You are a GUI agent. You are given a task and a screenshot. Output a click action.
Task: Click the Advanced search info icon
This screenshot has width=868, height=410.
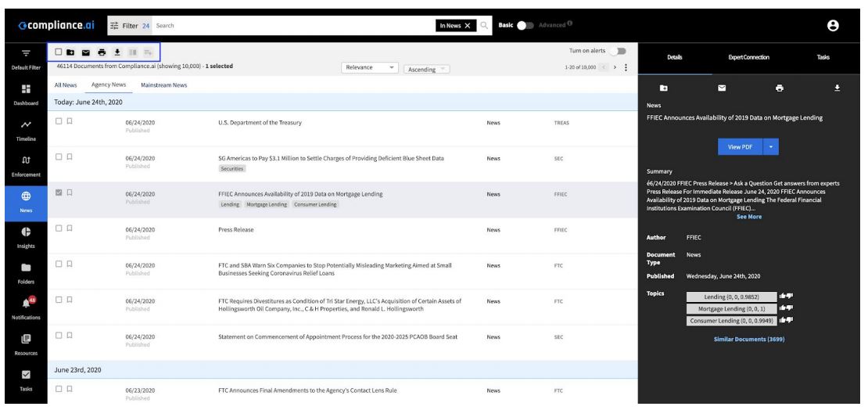[569, 23]
